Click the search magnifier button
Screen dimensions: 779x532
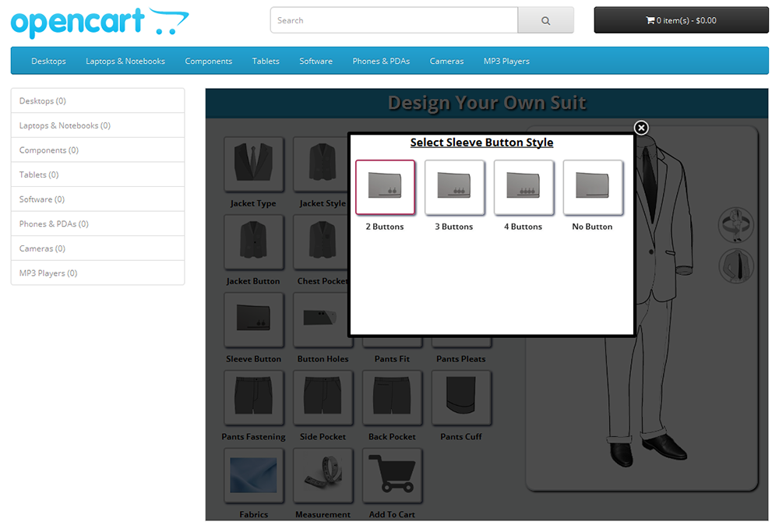[545, 20]
